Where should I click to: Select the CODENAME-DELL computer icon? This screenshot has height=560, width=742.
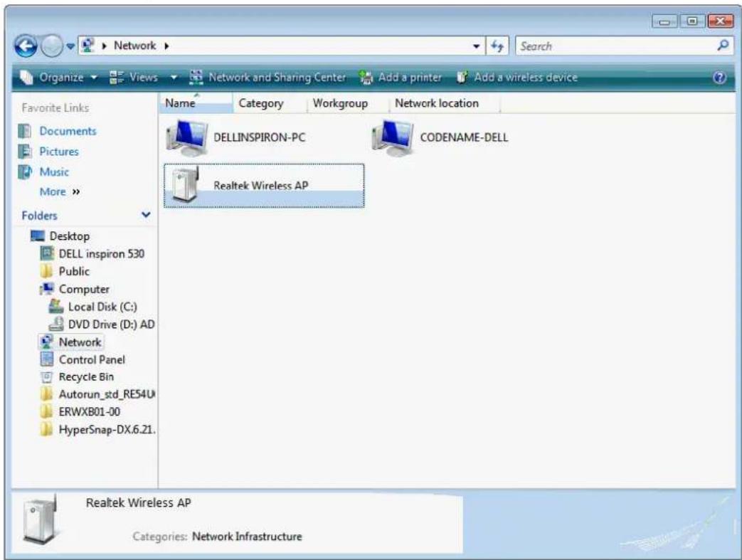(393, 138)
